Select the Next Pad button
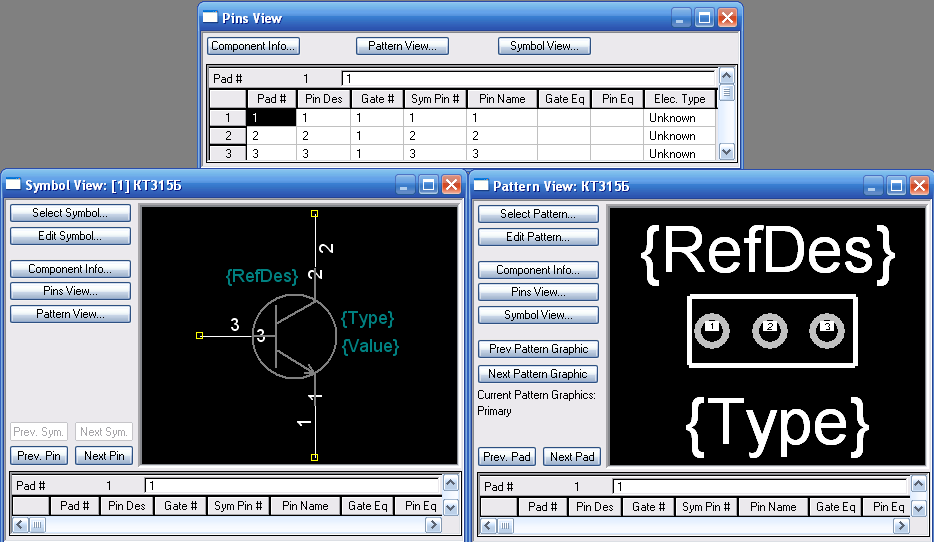Screen dimensions: 934x542 point(572,457)
